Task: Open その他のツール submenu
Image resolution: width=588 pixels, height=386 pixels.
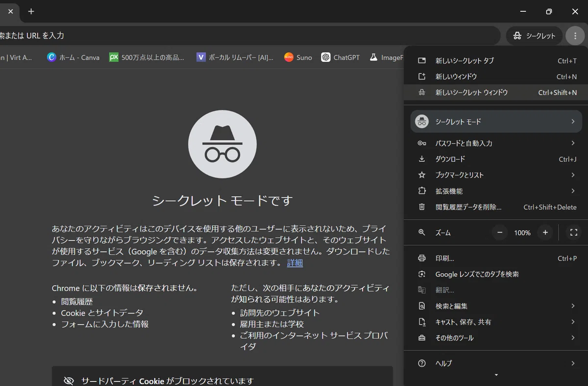Action: pos(496,338)
